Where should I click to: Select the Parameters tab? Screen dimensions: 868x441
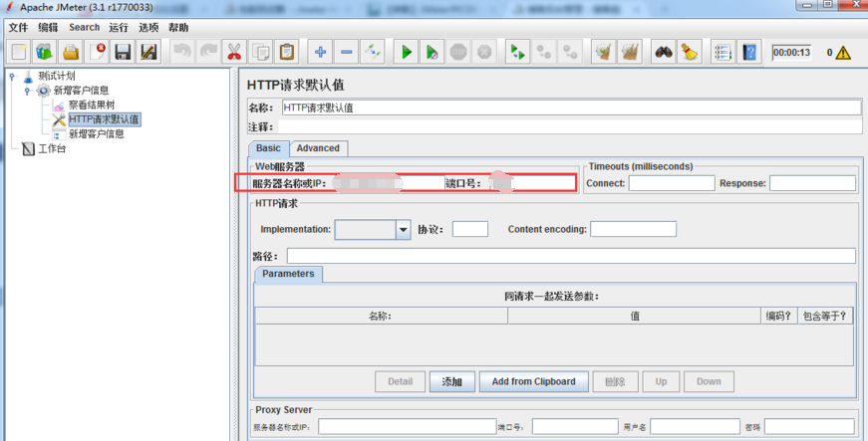[288, 274]
